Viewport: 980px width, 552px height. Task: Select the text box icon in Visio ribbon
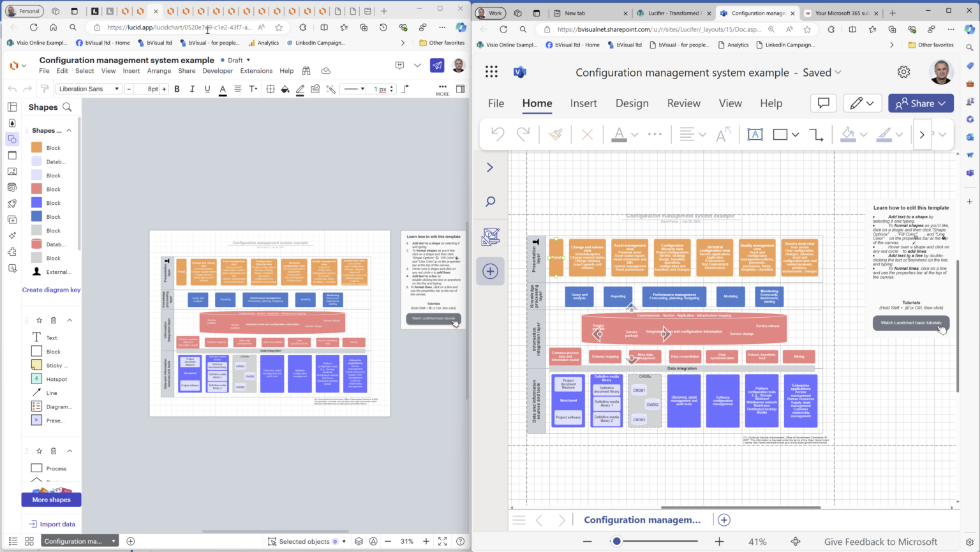[755, 134]
